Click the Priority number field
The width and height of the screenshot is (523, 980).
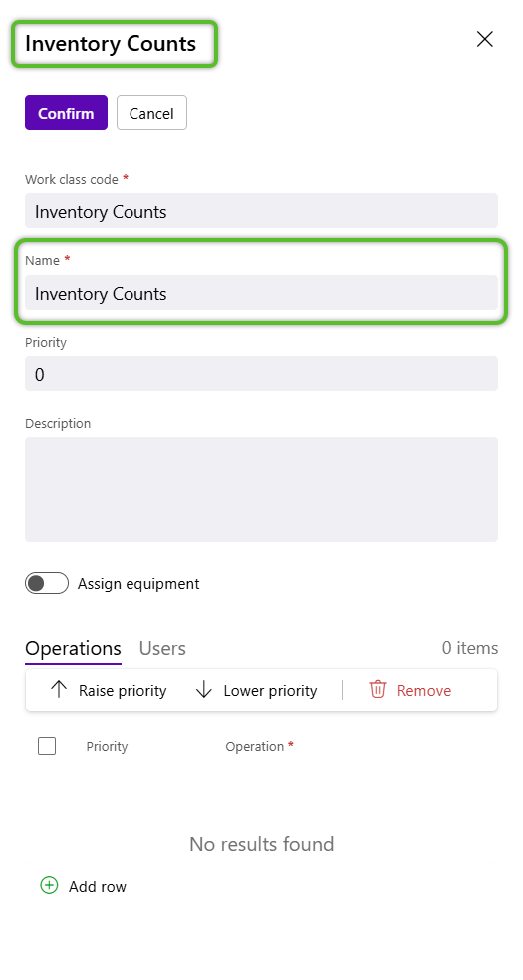(x=261, y=374)
